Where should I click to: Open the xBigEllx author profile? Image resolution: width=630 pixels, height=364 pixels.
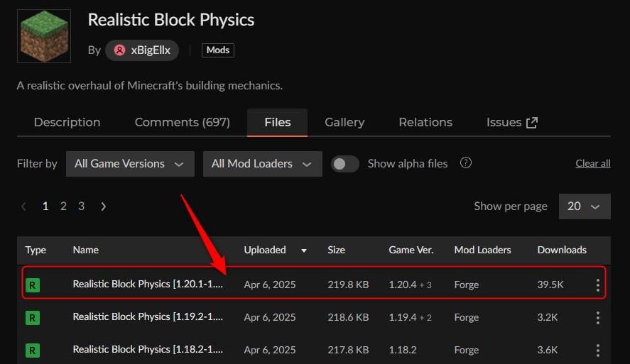coord(142,50)
